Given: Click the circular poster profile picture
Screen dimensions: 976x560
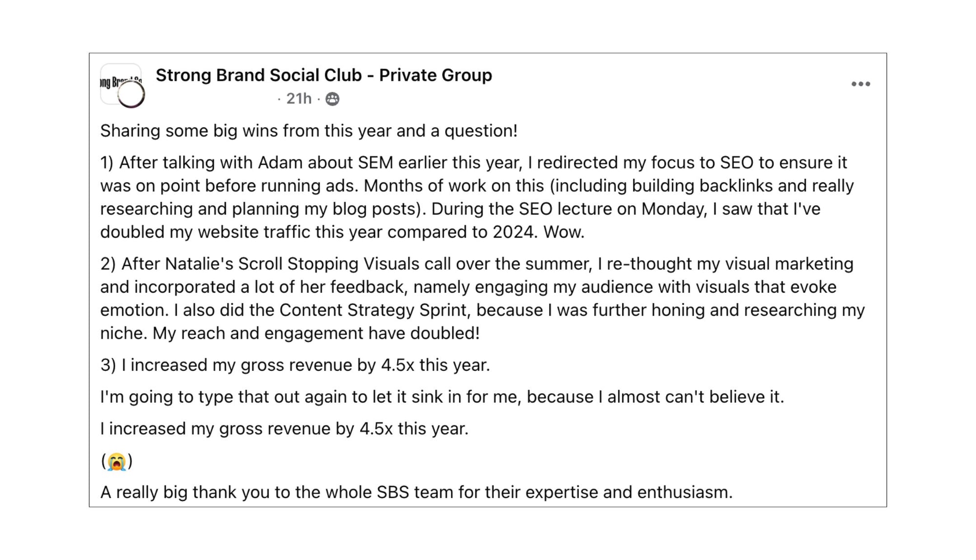Looking at the screenshot, I should click(x=131, y=94).
